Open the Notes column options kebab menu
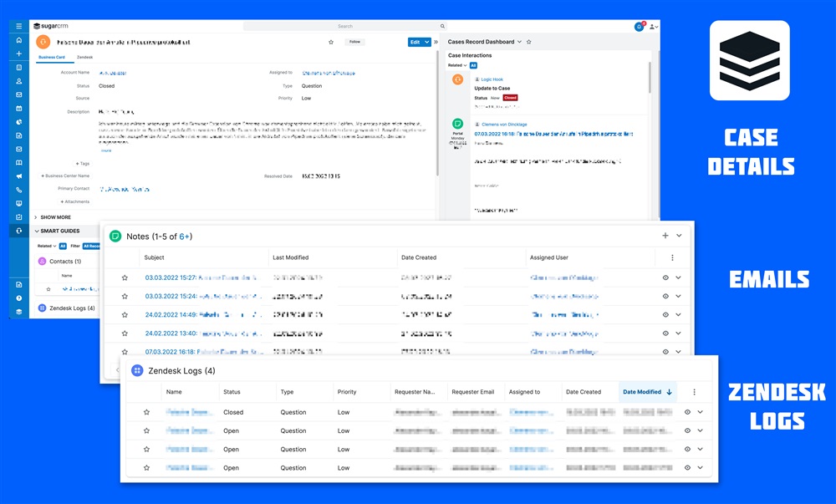 (673, 258)
